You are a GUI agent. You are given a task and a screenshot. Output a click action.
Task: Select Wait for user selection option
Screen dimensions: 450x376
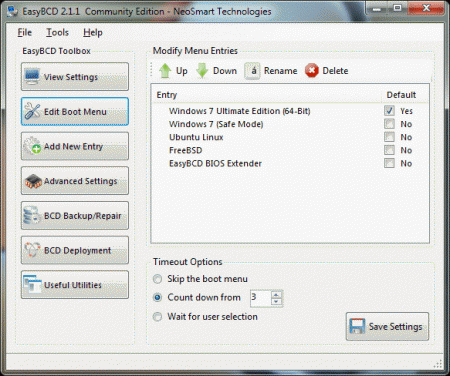[157, 316]
